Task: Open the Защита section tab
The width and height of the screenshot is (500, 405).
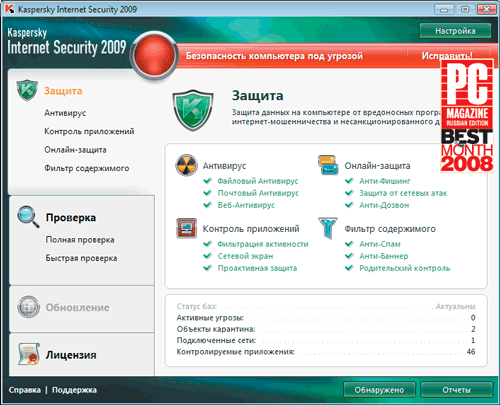Action: [63, 91]
